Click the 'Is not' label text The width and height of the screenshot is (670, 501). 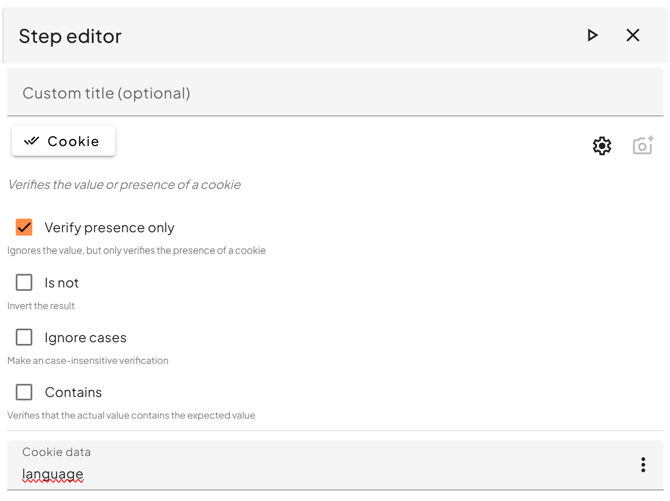(x=61, y=283)
